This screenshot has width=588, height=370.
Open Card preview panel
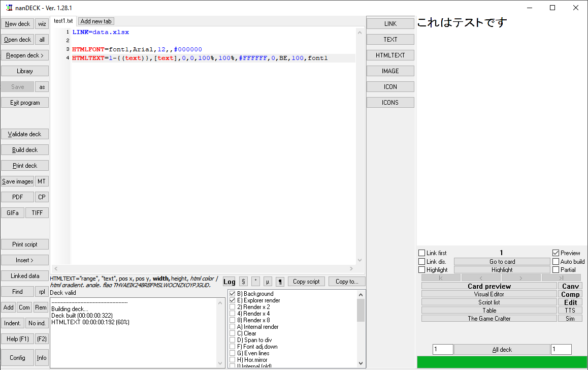(489, 286)
